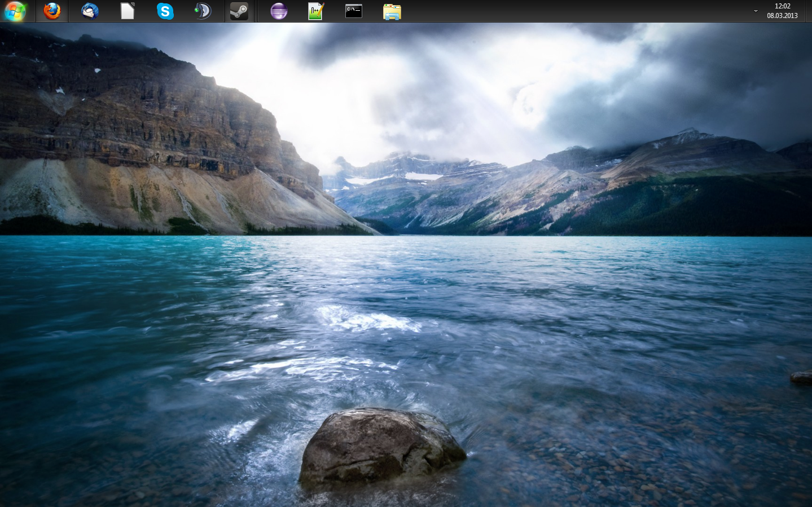The width and height of the screenshot is (812, 507).
Task: Open Skype from the taskbar
Action: point(165,11)
